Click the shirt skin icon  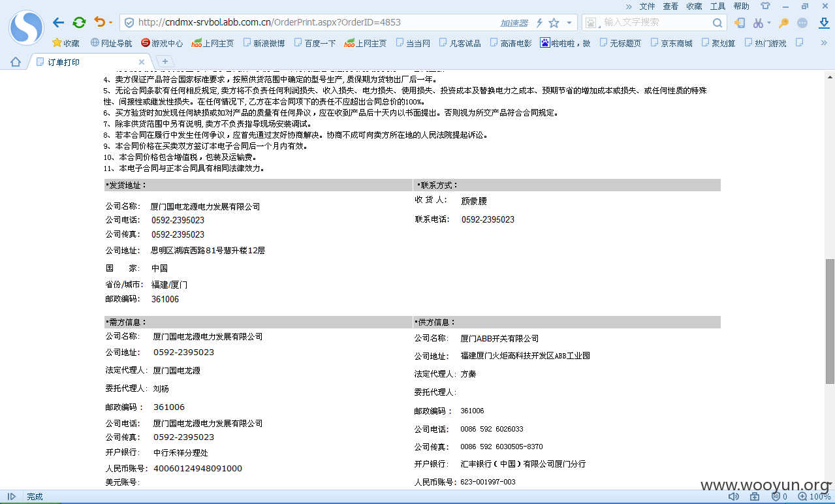[764, 7]
